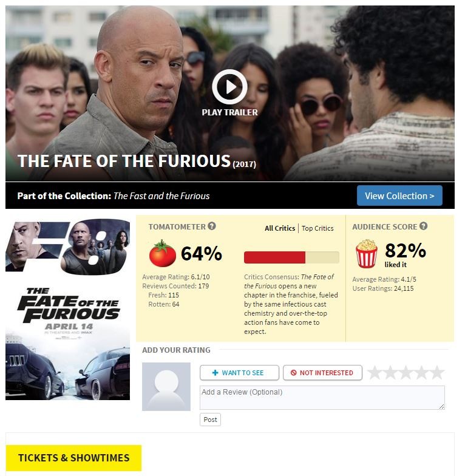Click the Tomatometer help question mark icon

pyautogui.click(x=211, y=226)
